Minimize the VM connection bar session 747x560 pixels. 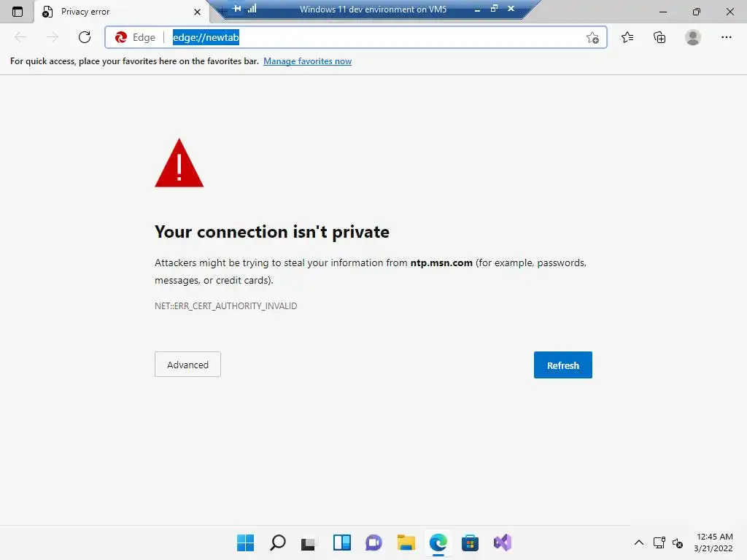477,9
